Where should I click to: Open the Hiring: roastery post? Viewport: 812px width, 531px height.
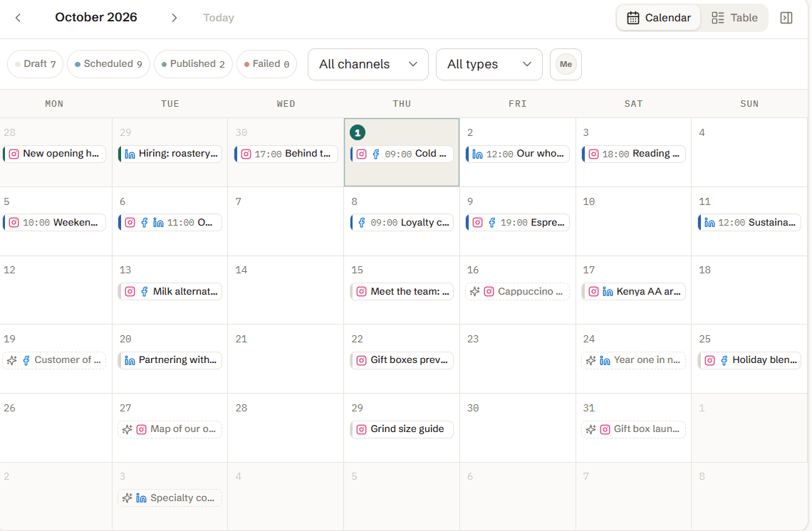(x=170, y=154)
